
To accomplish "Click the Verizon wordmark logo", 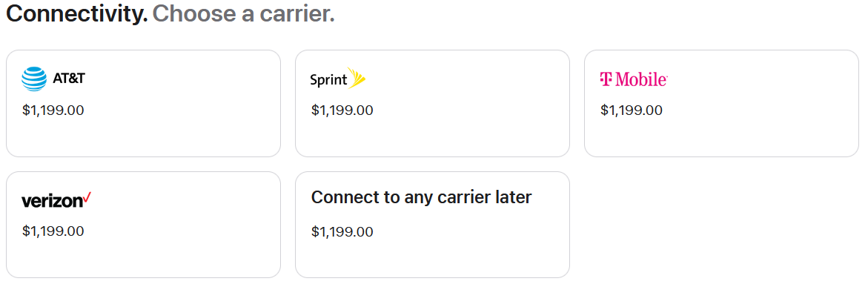I will (x=56, y=200).
